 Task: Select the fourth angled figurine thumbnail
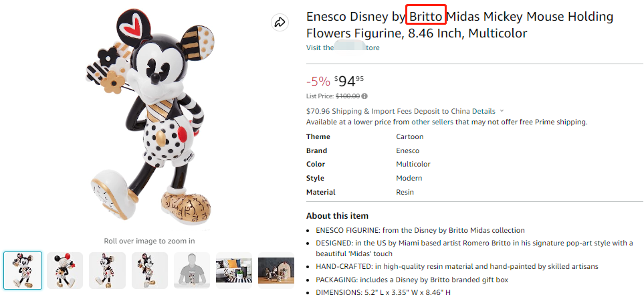click(x=149, y=270)
